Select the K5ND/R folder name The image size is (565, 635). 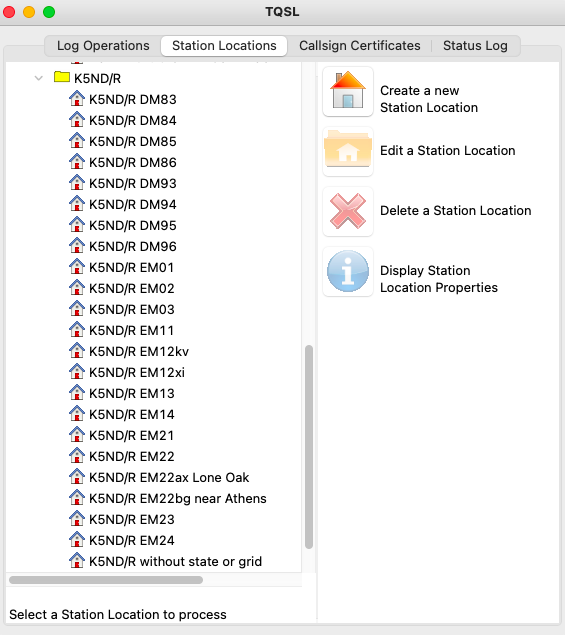point(97,79)
